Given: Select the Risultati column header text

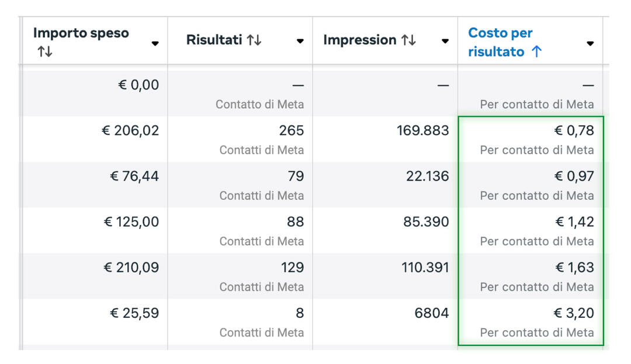Looking at the screenshot, I should click(x=213, y=40).
